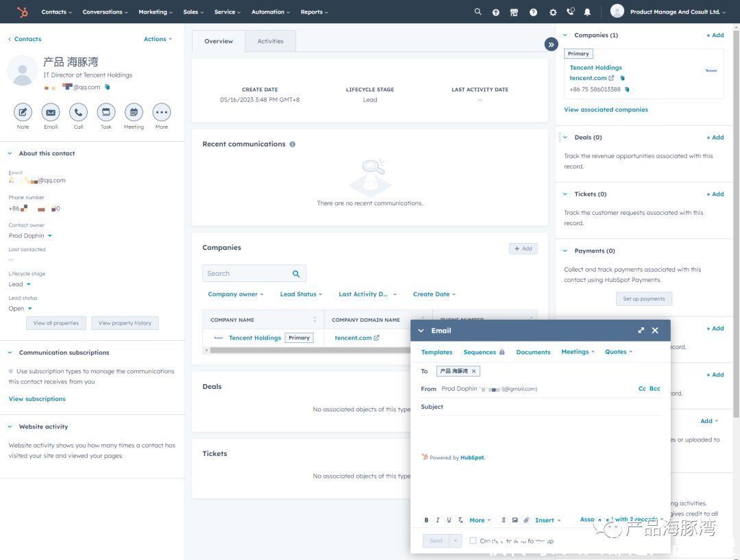Click the companies table horizontal scrollbar
The height and width of the screenshot is (560, 740).
pos(310,351)
